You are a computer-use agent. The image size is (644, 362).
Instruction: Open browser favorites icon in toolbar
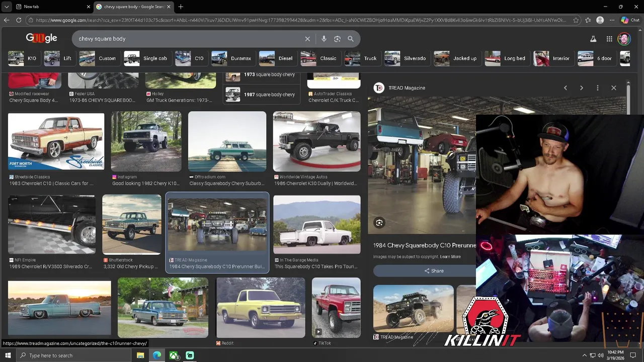pyautogui.click(x=588, y=20)
